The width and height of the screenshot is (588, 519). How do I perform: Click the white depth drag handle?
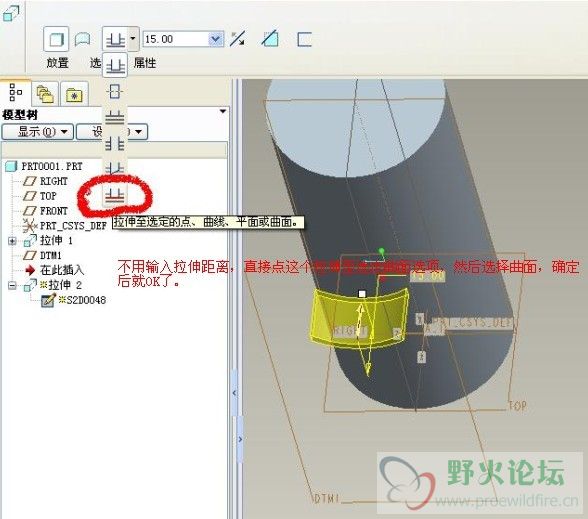coord(362,294)
